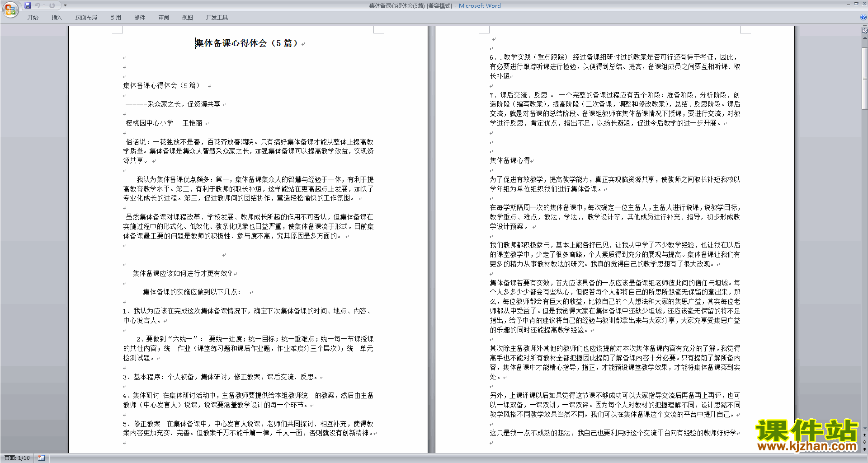Go to the next page button
The height and width of the screenshot is (463, 868).
click(865, 449)
